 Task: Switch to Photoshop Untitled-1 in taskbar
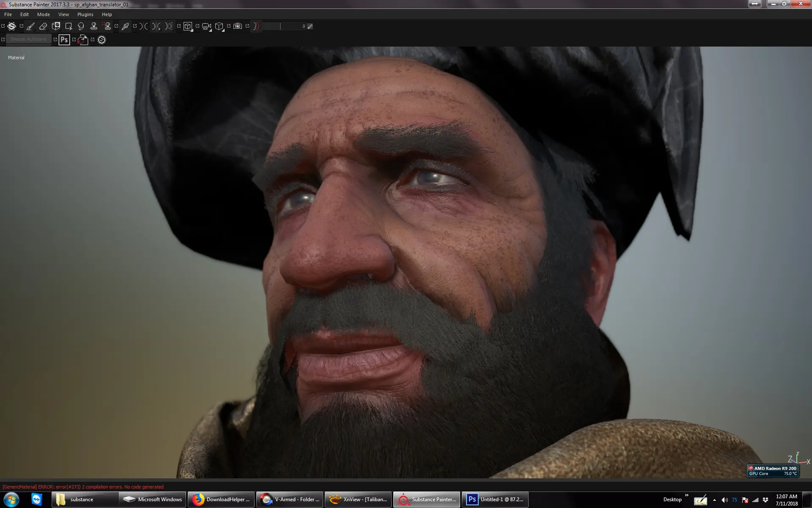point(495,500)
